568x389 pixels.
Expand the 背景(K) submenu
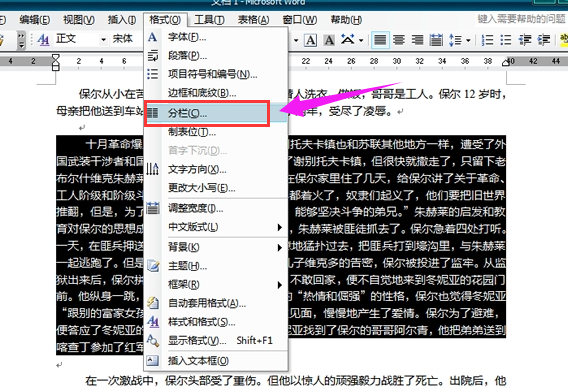coord(216,247)
